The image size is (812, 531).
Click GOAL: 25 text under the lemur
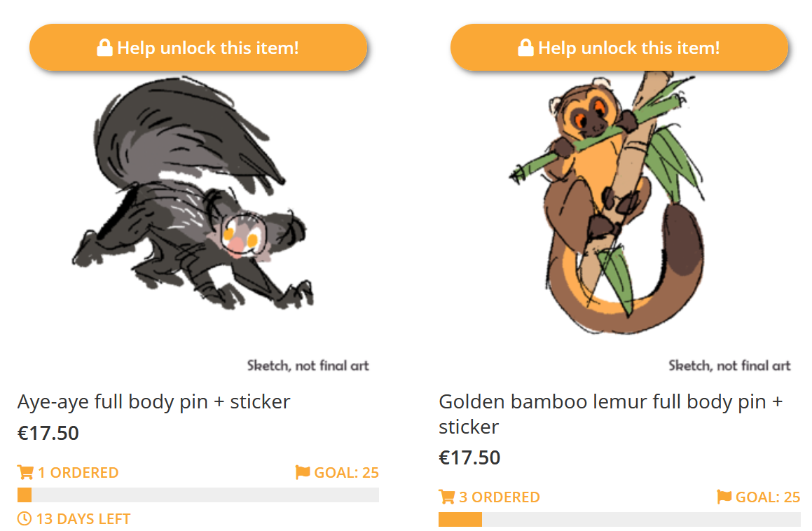tap(767, 497)
